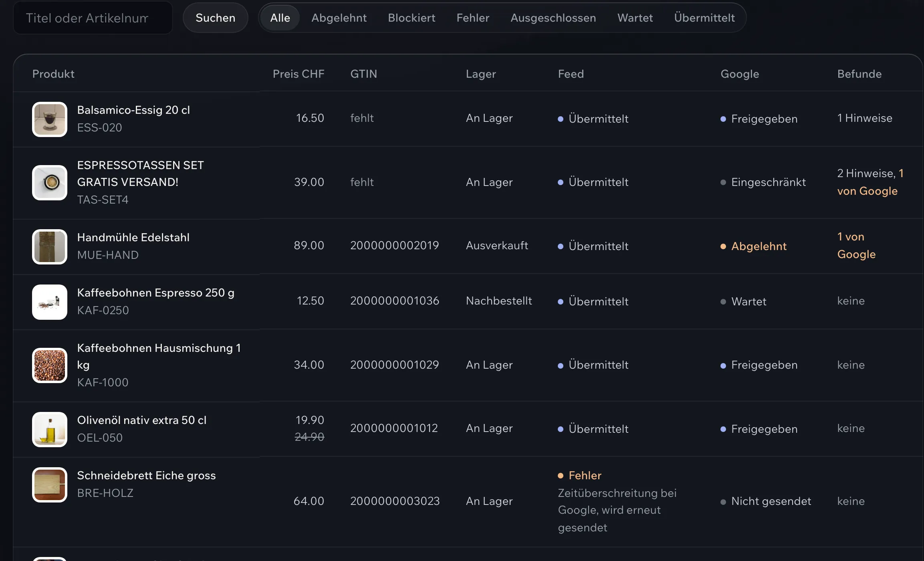The height and width of the screenshot is (561, 924).
Task: Click the Titel oder Artikelnummer search field
Action: tap(93, 18)
